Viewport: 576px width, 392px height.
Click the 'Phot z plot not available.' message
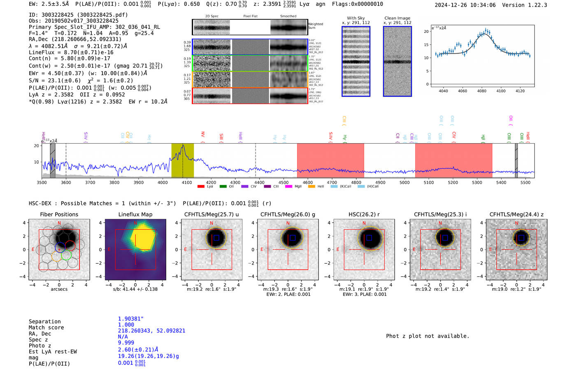(427, 336)
